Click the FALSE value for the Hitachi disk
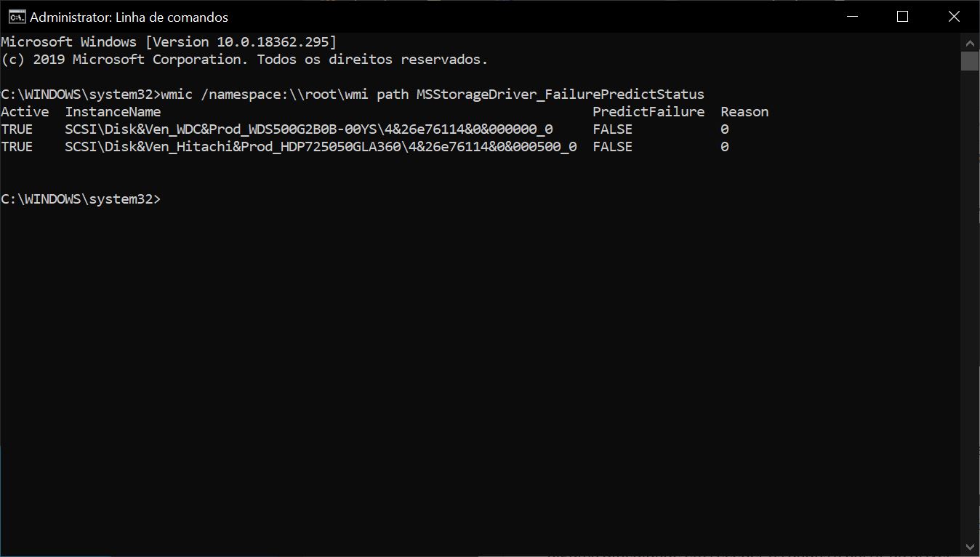Image resolution: width=980 pixels, height=557 pixels. click(612, 147)
